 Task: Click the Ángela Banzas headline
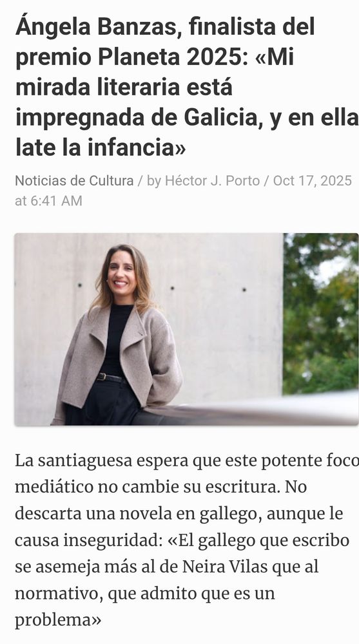(187, 87)
